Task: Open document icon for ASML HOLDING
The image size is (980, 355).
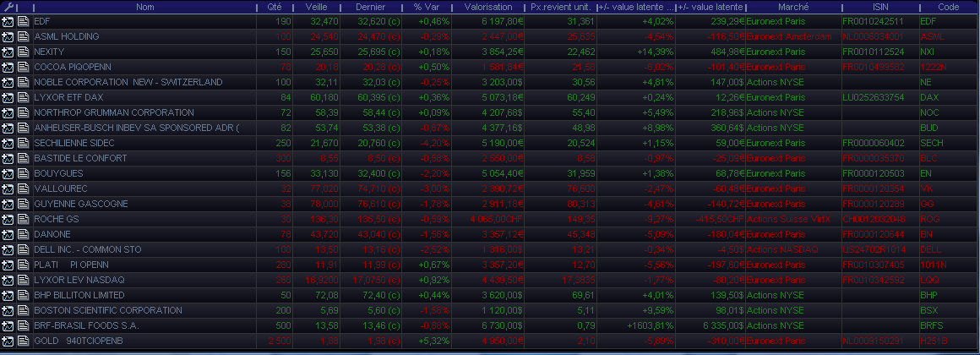Action: coord(24,36)
